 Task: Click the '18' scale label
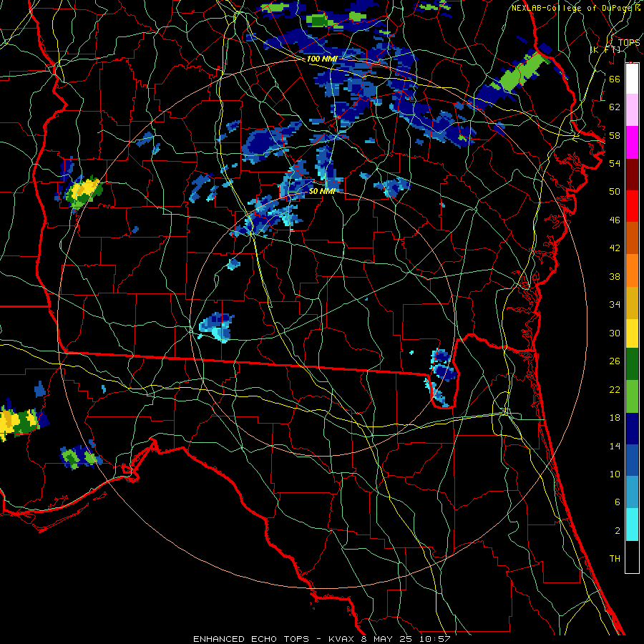pyautogui.click(x=615, y=418)
